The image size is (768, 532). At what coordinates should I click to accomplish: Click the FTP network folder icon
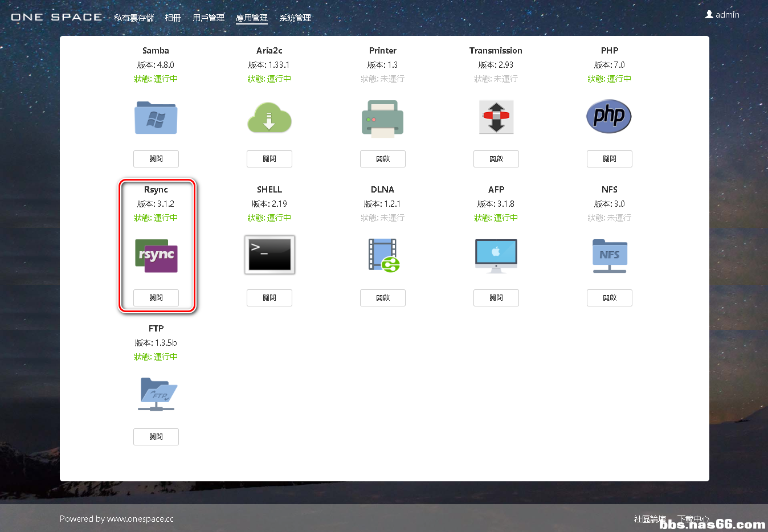[x=157, y=394]
